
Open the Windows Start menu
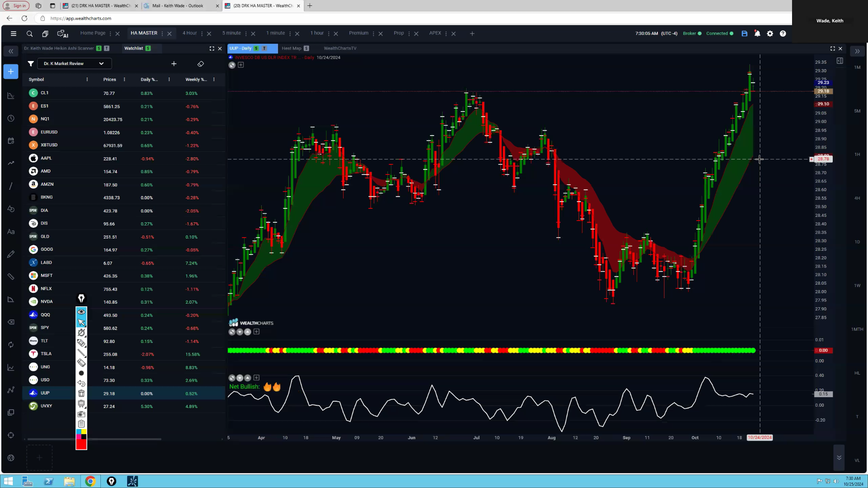point(8,481)
